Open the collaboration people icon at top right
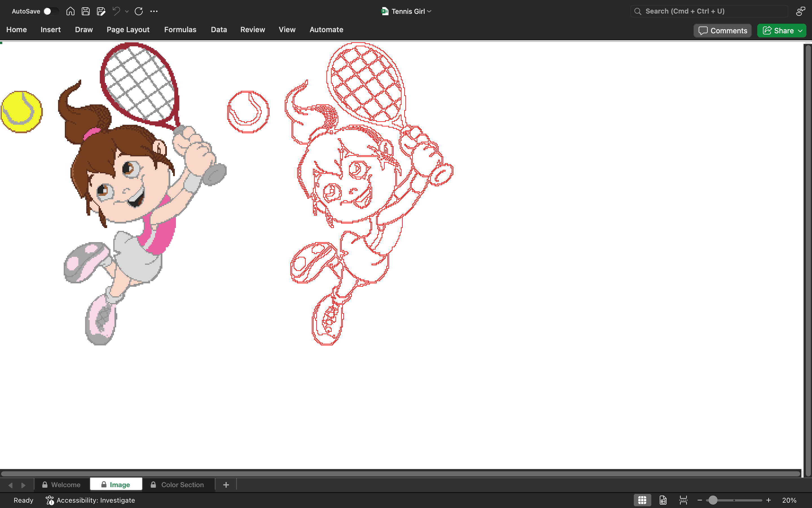The width and height of the screenshot is (812, 508). point(801,11)
